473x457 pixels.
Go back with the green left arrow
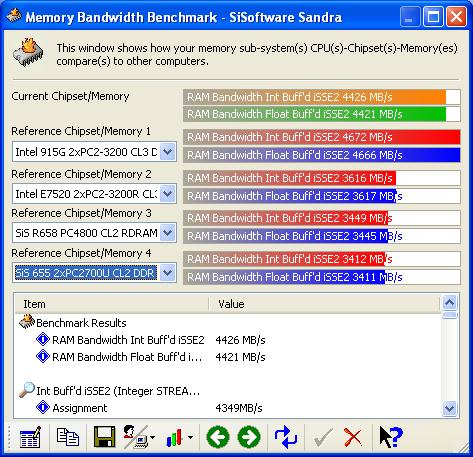coord(218,437)
